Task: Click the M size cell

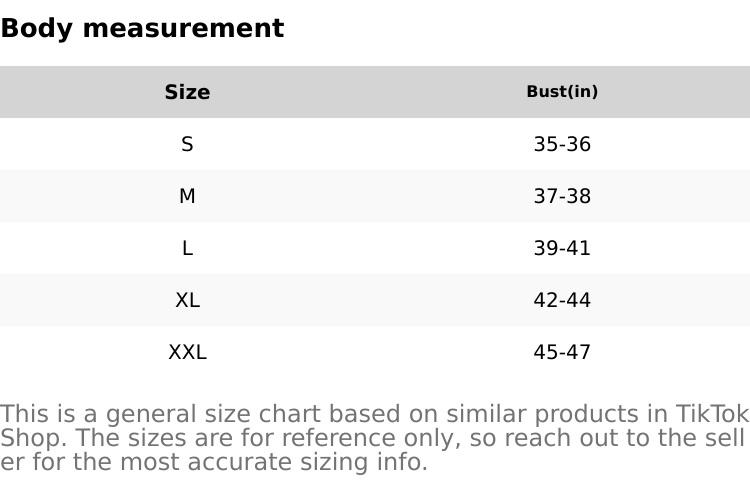Action: [x=187, y=196]
